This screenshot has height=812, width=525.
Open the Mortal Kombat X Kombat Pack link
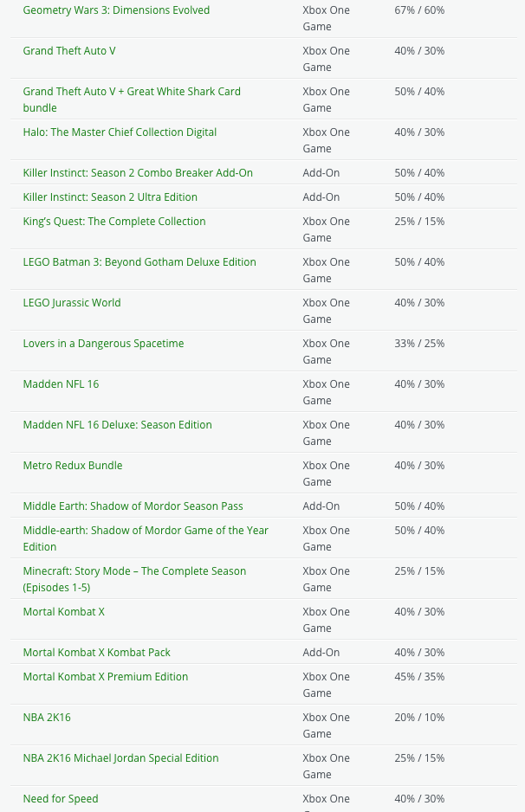(x=96, y=653)
